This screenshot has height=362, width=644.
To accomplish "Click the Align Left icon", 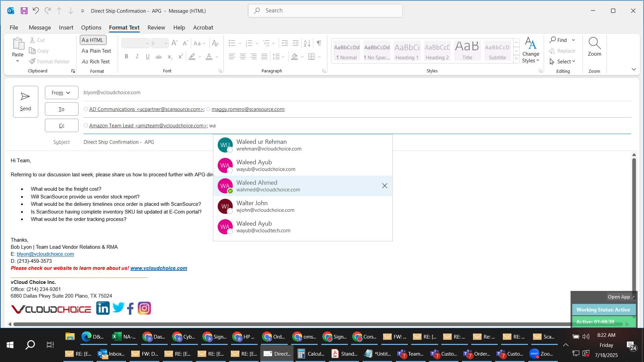I will click(232, 57).
